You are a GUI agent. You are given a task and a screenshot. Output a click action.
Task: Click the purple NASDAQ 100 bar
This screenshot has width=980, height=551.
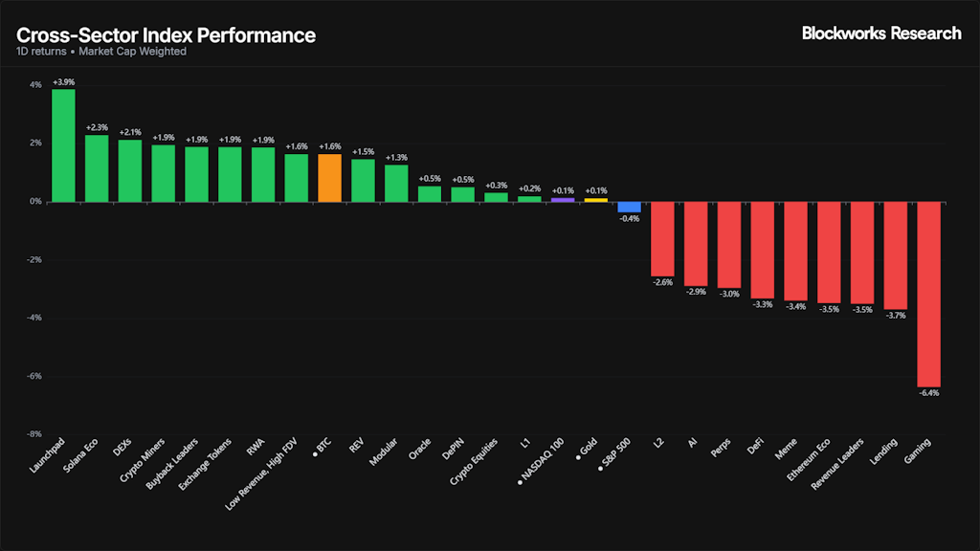point(563,200)
